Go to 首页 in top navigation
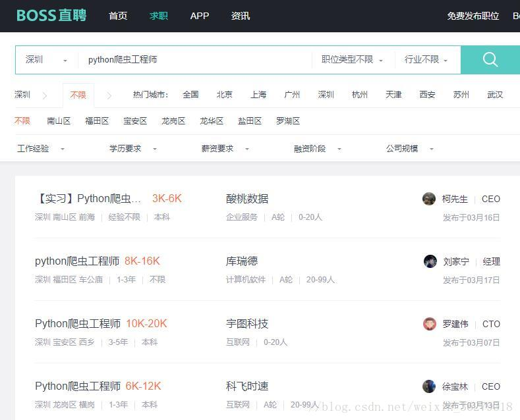The image size is (520, 420). [118, 16]
